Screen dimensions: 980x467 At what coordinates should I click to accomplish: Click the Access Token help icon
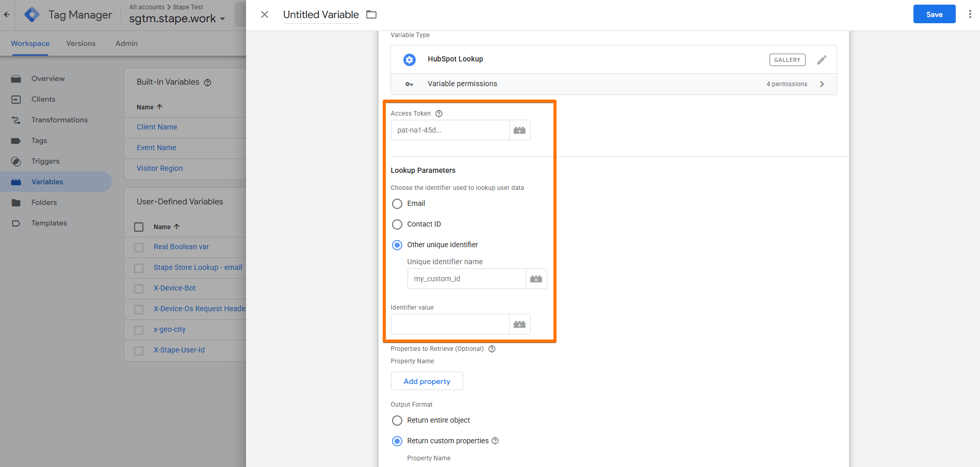pyautogui.click(x=439, y=114)
